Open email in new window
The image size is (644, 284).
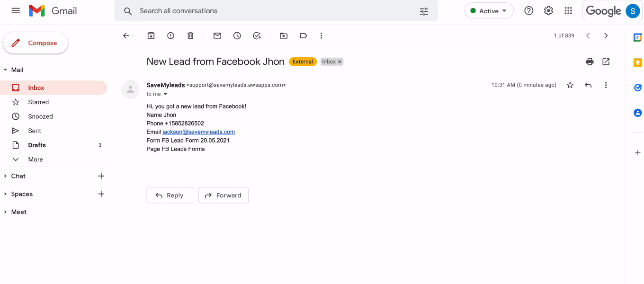click(x=606, y=62)
